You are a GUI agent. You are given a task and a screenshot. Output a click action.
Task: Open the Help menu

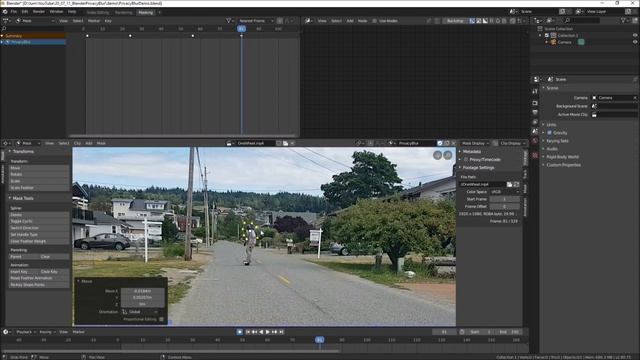[72, 12]
